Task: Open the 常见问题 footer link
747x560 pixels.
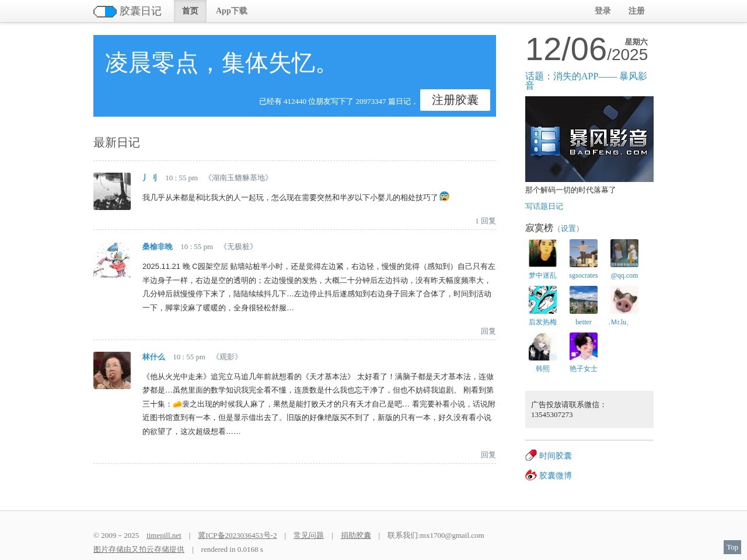Action: click(x=309, y=535)
